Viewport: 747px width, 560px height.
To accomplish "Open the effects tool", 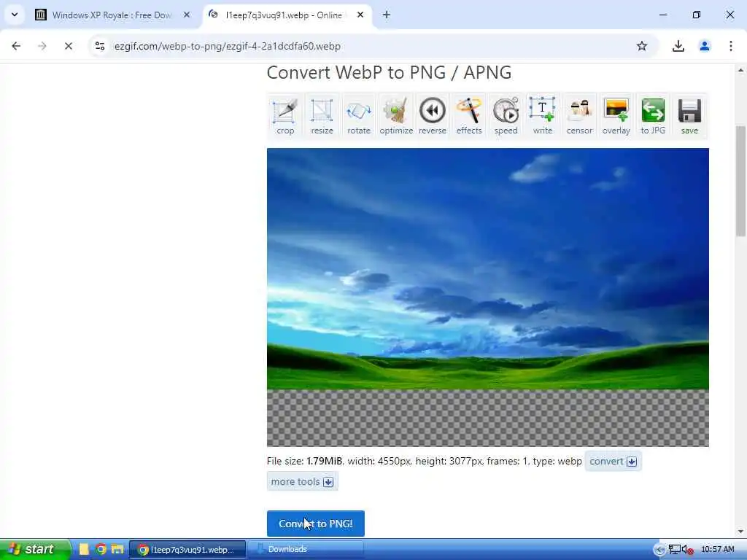I will click(x=469, y=116).
